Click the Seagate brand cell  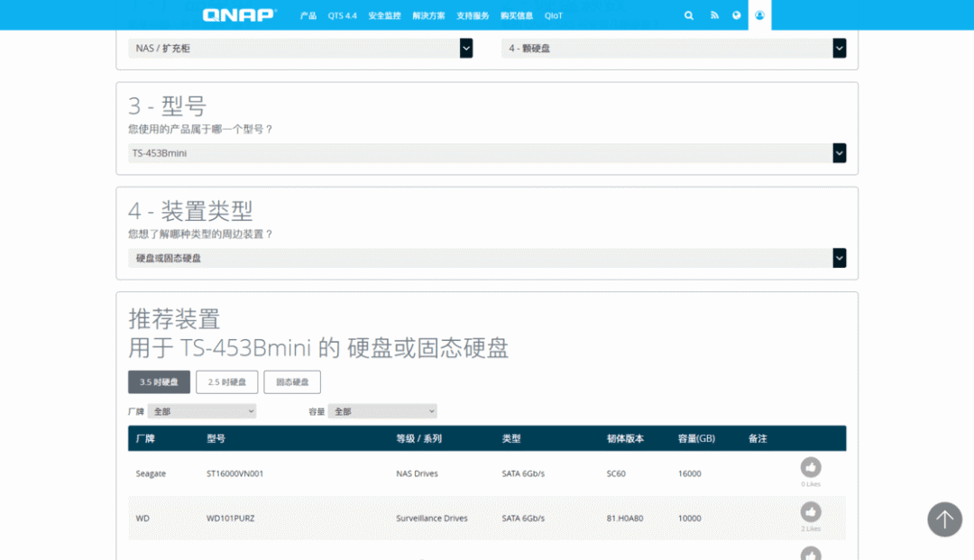click(x=151, y=473)
